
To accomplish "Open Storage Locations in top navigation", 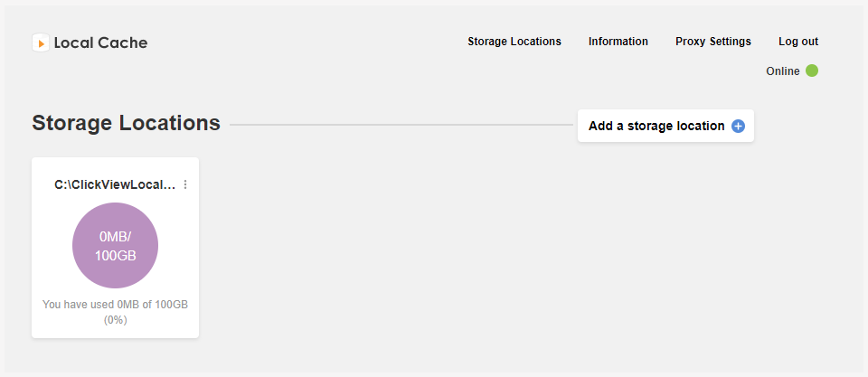I will point(514,42).
